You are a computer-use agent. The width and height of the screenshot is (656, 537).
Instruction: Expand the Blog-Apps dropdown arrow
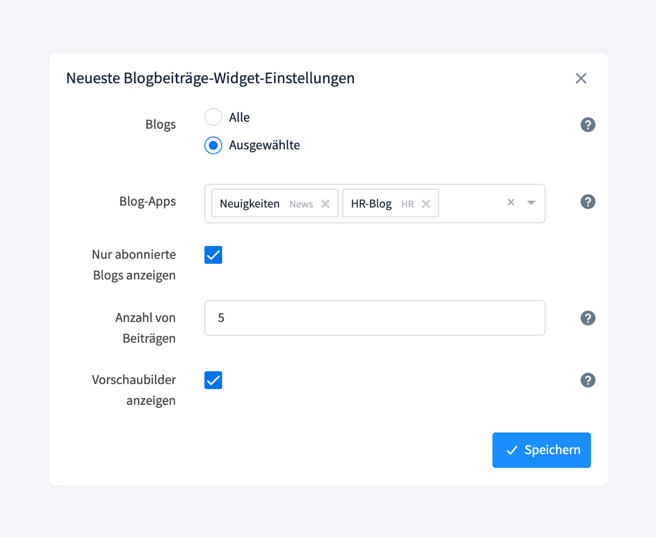coord(531,203)
